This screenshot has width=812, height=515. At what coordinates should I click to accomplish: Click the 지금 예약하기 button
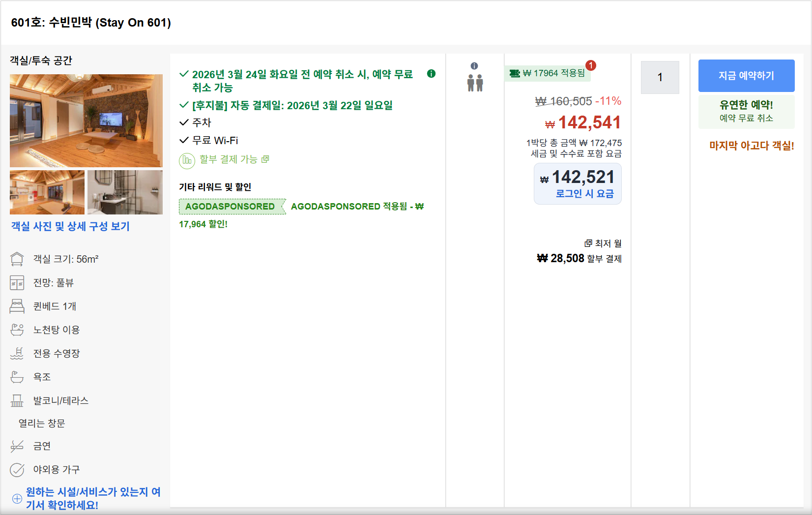click(746, 76)
